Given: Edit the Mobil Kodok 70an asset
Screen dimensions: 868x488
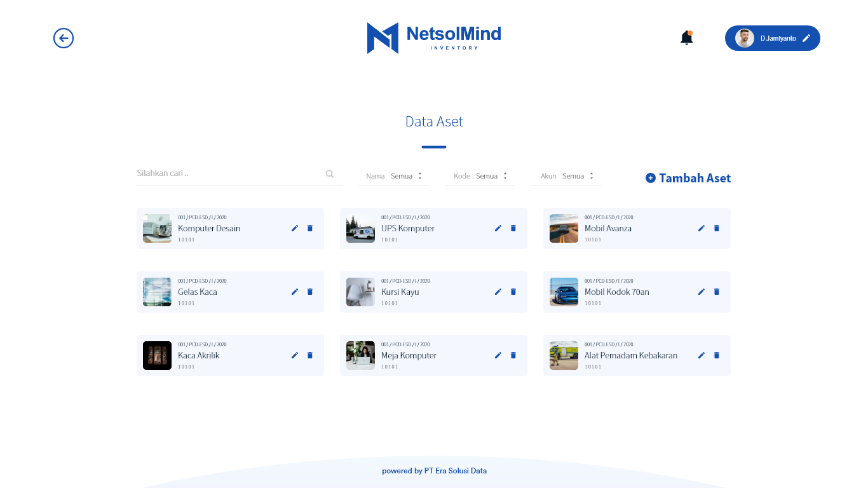Looking at the screenshot, I should click(x=702, y=292).
